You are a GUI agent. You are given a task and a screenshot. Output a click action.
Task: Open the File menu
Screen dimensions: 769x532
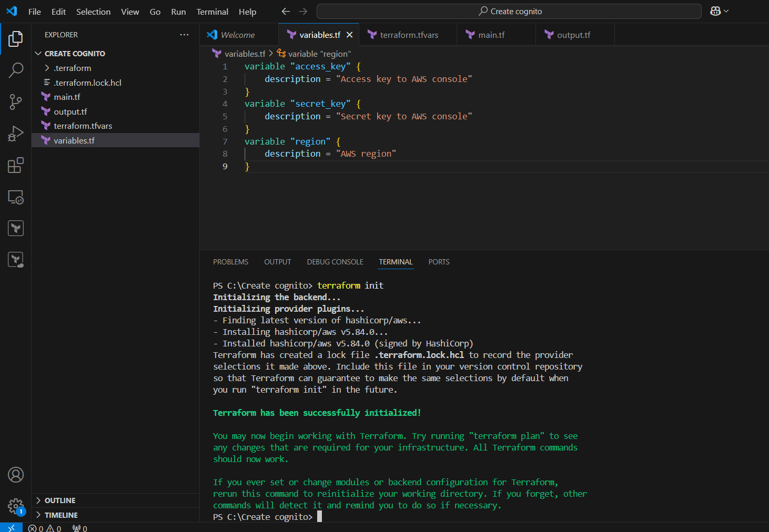[x=35, y=12]
